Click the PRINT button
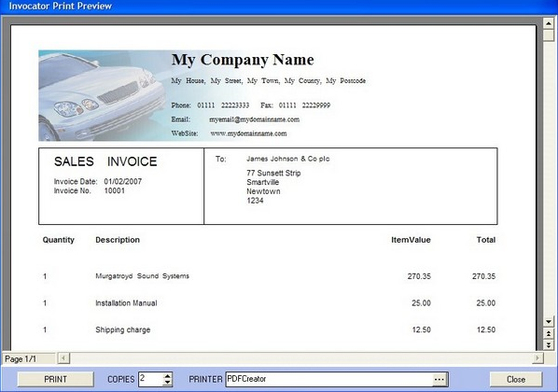This screenshot has width=558, height=392. pyautogui.click(x=55, y=379)
